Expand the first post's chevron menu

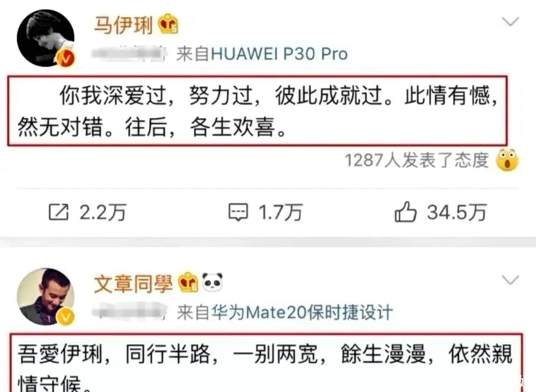click(511, 22)
